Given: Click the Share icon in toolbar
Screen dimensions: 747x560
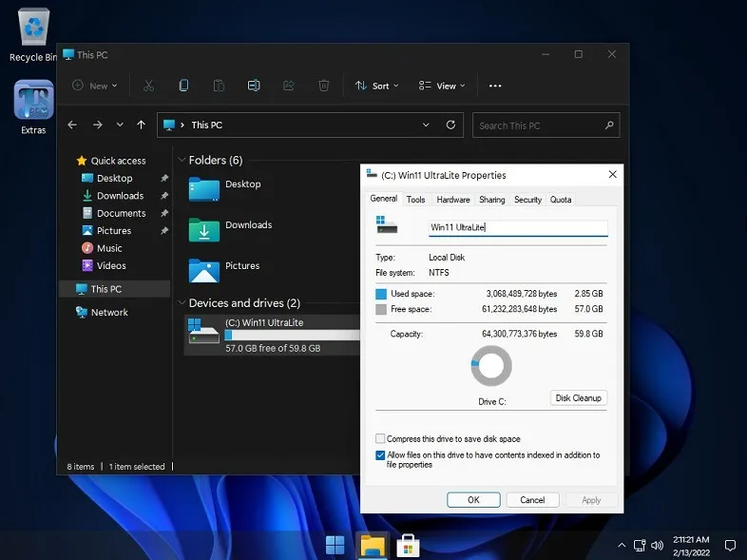Looking at the screenshot, I should click(289, 86).
